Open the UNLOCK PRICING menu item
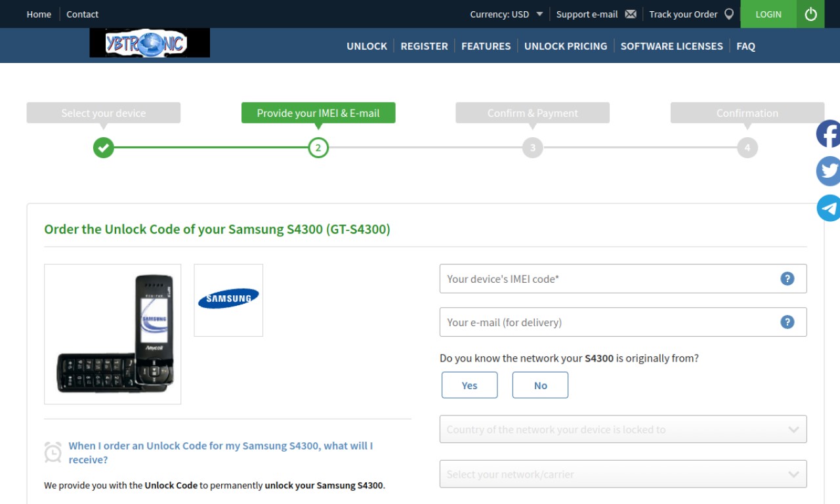Image resolution: width=840 pixels, height=504 pixels. pos(566,46)
